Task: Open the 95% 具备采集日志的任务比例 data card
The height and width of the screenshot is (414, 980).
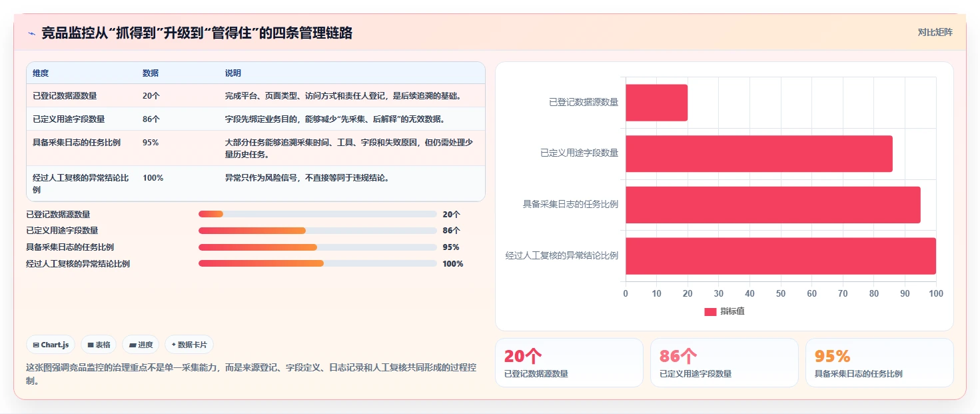Action: pyautogui.click(x=879, y=363)
